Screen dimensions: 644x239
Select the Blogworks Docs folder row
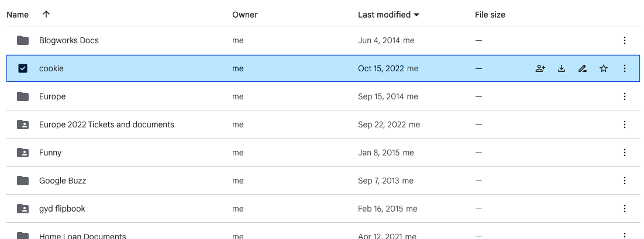323,40
